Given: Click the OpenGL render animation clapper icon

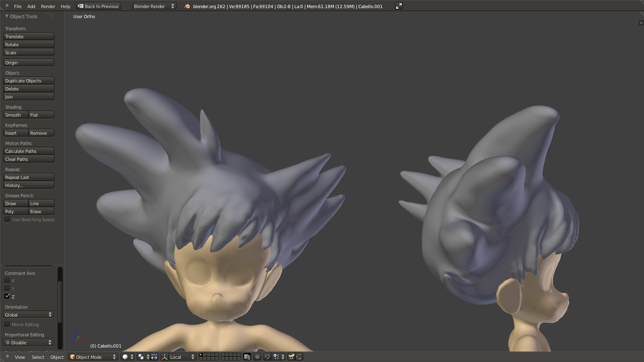Looking at the screenshot, I should tap(299, 357).
